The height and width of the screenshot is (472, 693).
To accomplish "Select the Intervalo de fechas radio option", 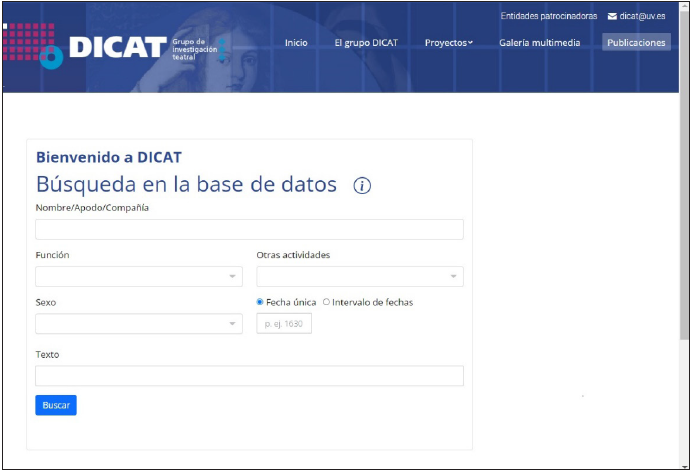I will pos(327,302).
